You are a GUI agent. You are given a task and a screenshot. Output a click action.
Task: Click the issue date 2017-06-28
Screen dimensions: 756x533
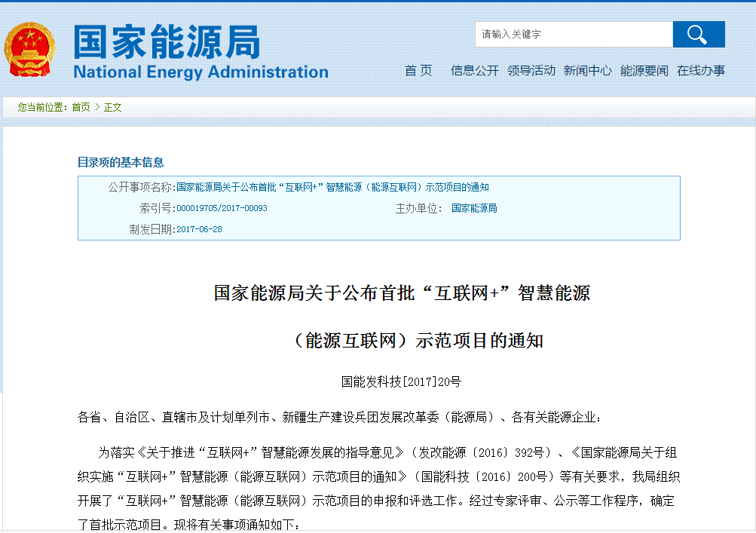pyautogui.click(x=199, y=230)
